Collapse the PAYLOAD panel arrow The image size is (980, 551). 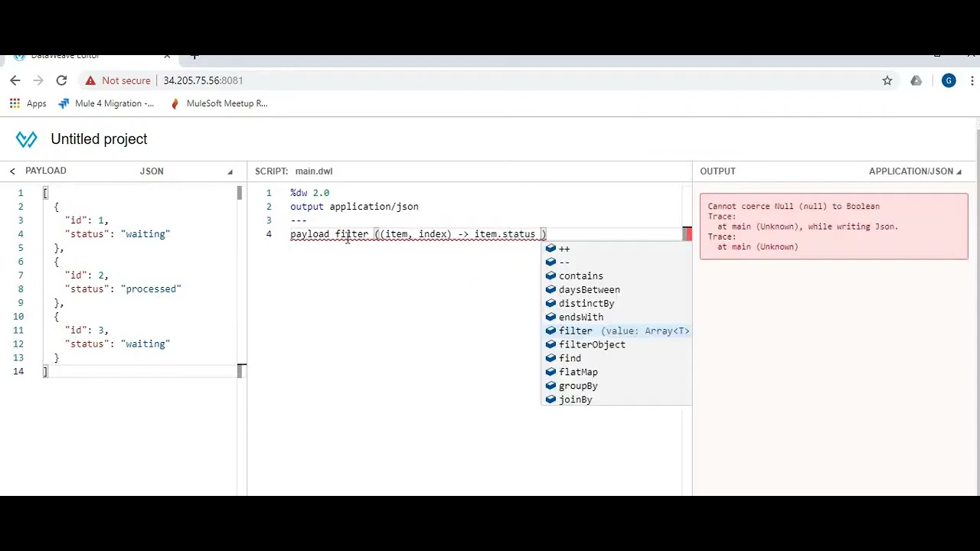coord(12,171)
